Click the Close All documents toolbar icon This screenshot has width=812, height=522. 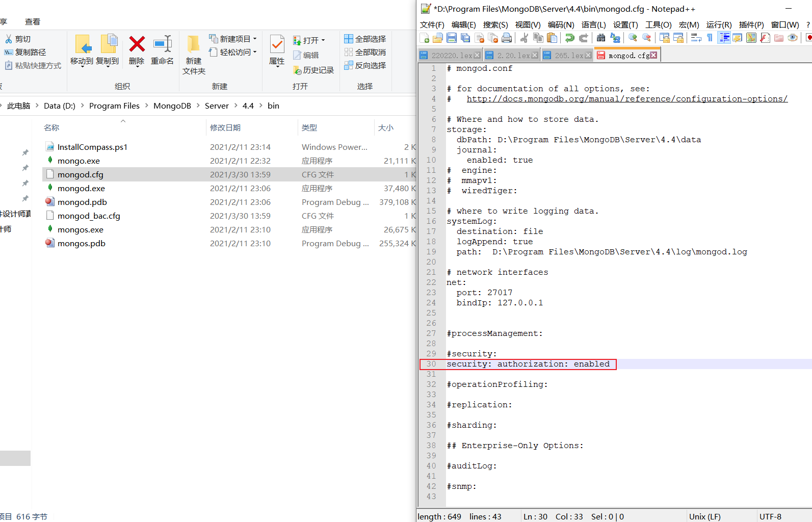pos(493,38)
